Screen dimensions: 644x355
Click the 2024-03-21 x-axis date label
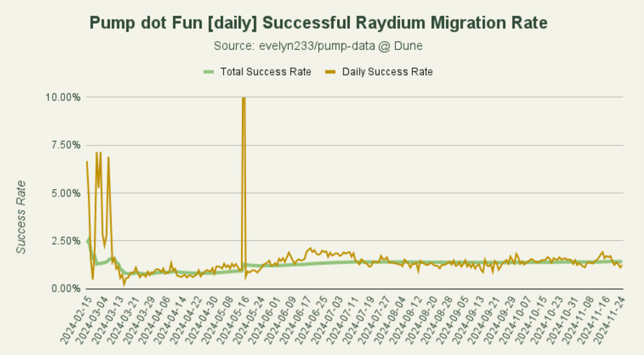pyautogui.click(x=123, y=320)
